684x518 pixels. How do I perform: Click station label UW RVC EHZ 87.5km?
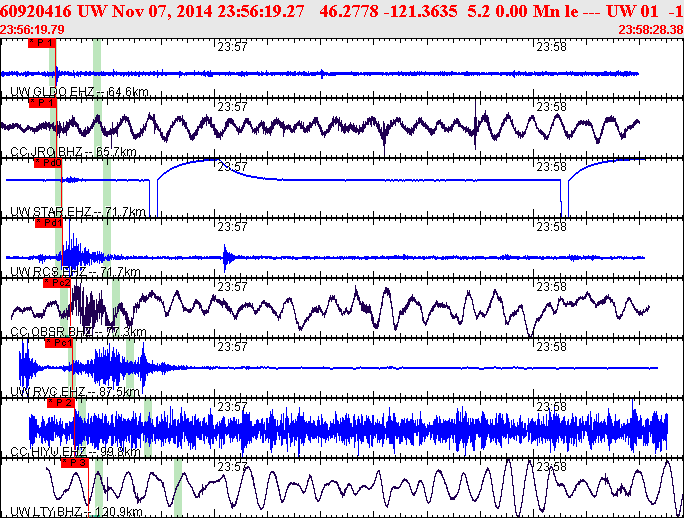75,392
